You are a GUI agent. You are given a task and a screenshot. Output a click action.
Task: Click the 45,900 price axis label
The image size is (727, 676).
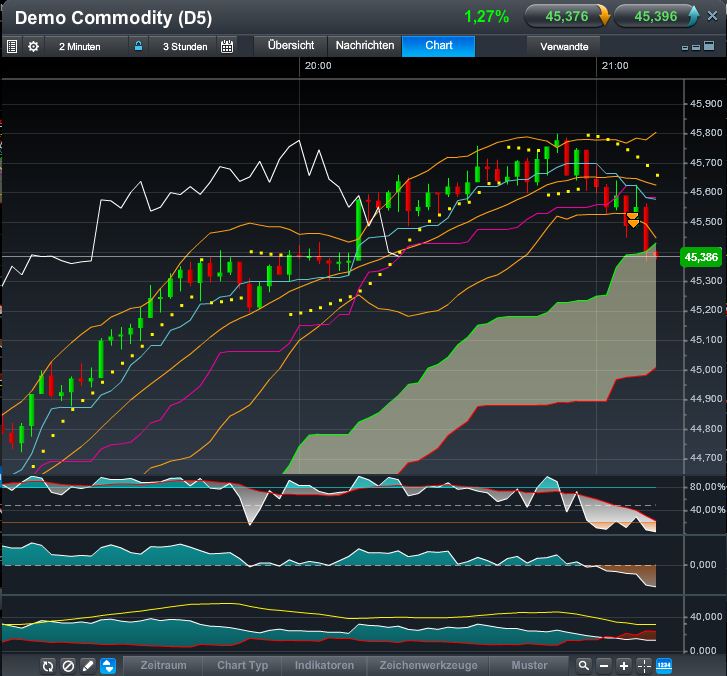(x=706, y=103)
